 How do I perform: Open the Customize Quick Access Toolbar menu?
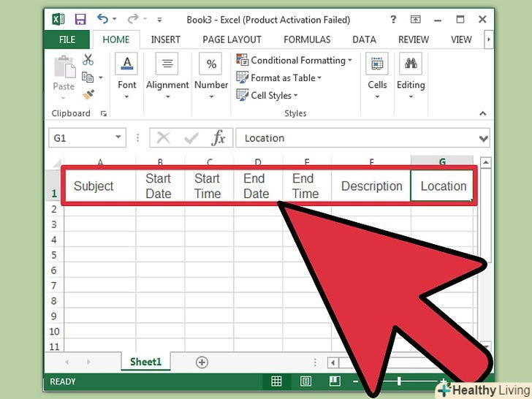point(159,20)
